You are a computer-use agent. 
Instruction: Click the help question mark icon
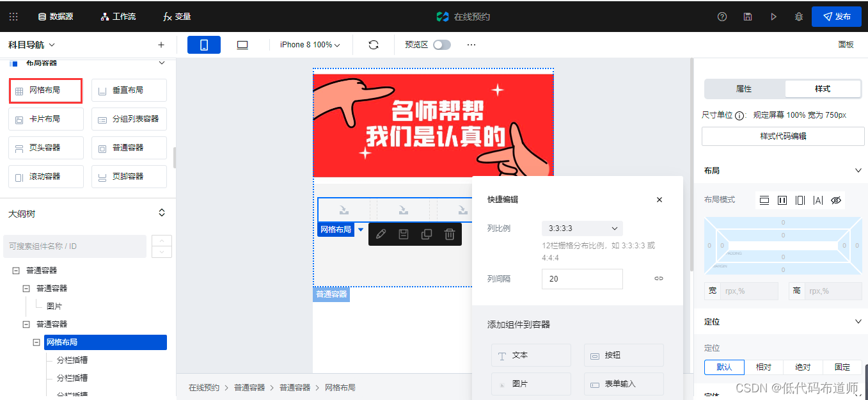pos(722,17)
